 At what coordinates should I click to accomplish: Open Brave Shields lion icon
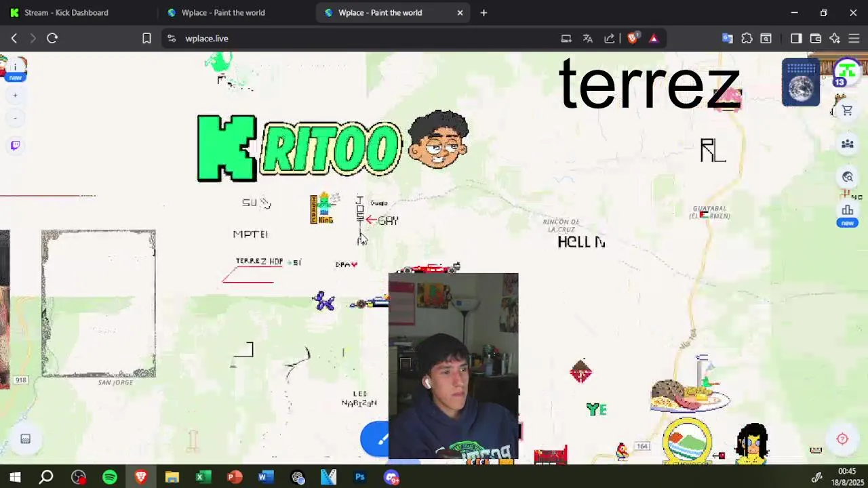(633, 39)
